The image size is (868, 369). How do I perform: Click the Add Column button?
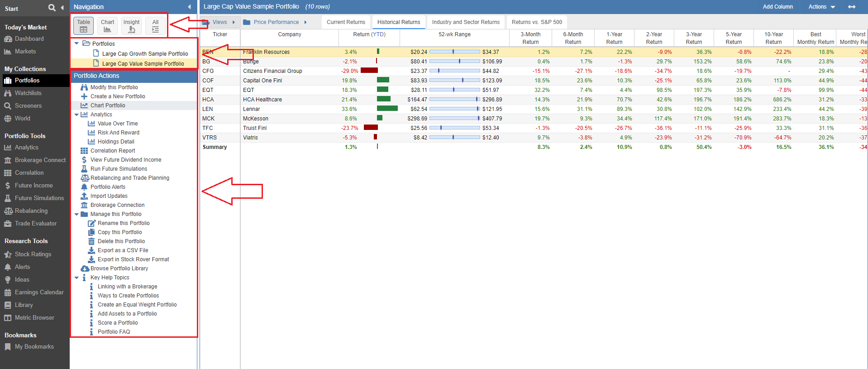(x=777, y=7)
